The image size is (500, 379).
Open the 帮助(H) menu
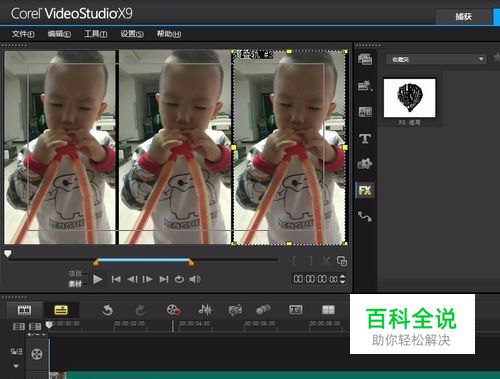tap(169, 34)
